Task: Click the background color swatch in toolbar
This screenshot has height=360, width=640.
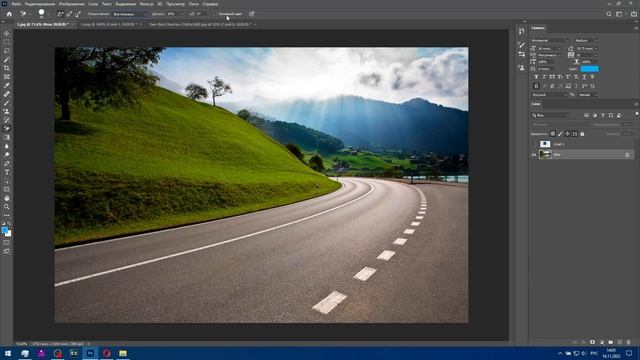Action: 9,234
